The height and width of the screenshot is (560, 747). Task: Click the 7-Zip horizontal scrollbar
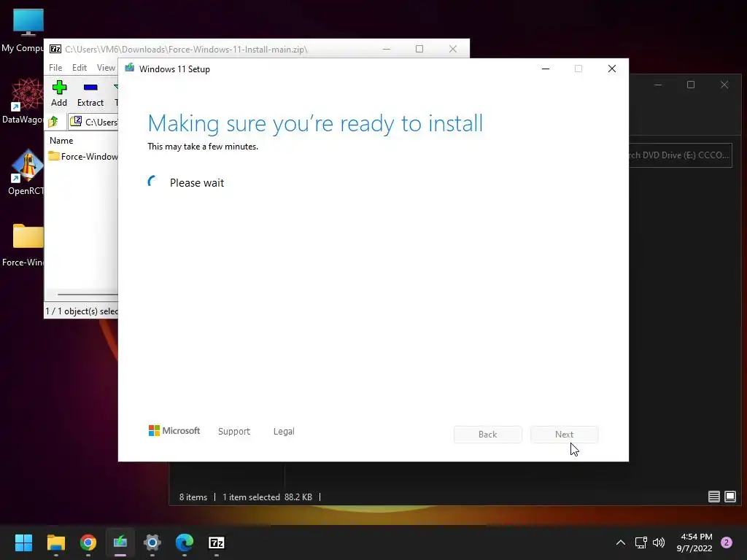coord(88,295)
